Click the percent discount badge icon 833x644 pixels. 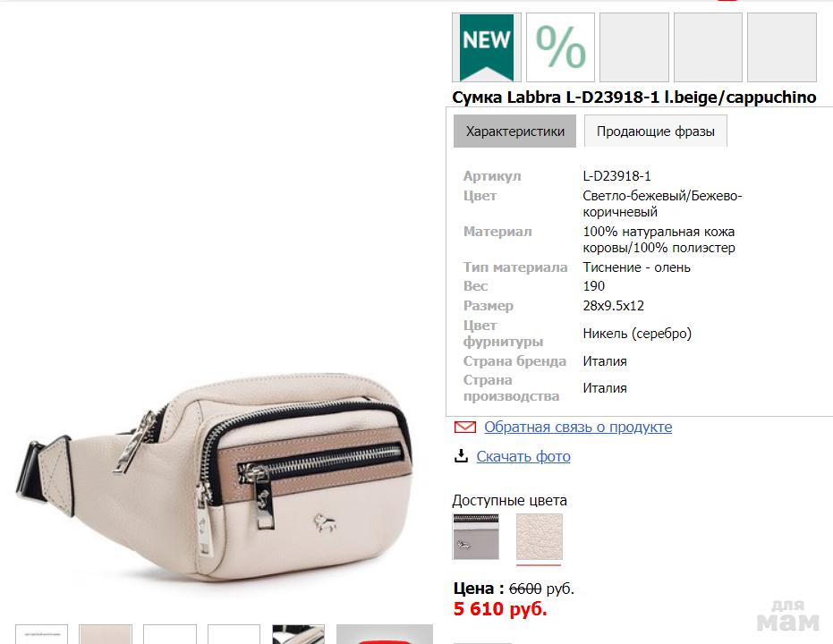pos(560,47)
